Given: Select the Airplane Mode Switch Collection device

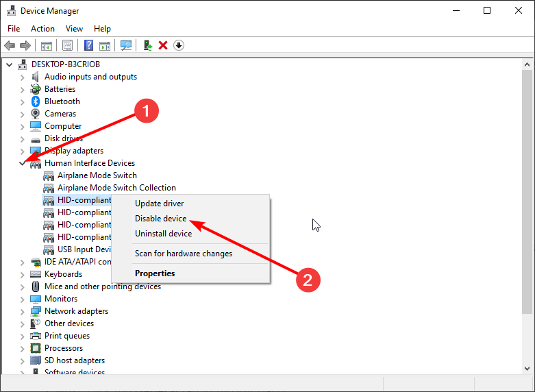Looking at the screenshot, I should pos(116,188).
